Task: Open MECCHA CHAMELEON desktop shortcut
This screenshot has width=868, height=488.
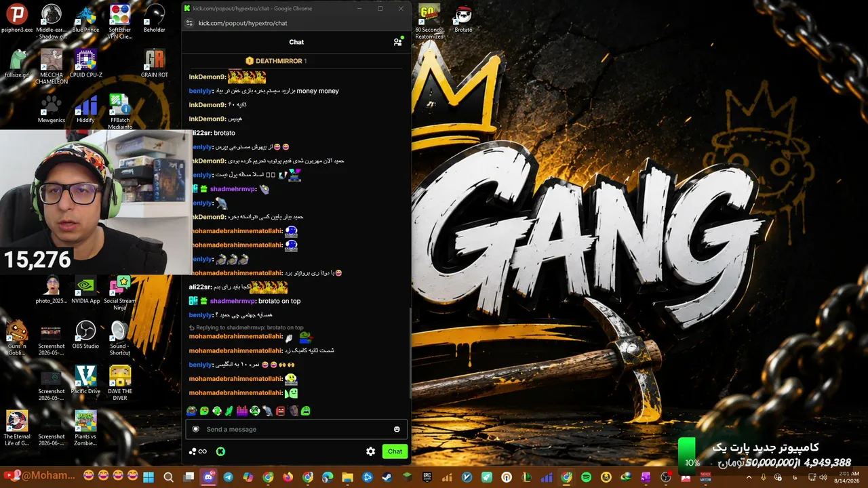Action: [52, 67]
